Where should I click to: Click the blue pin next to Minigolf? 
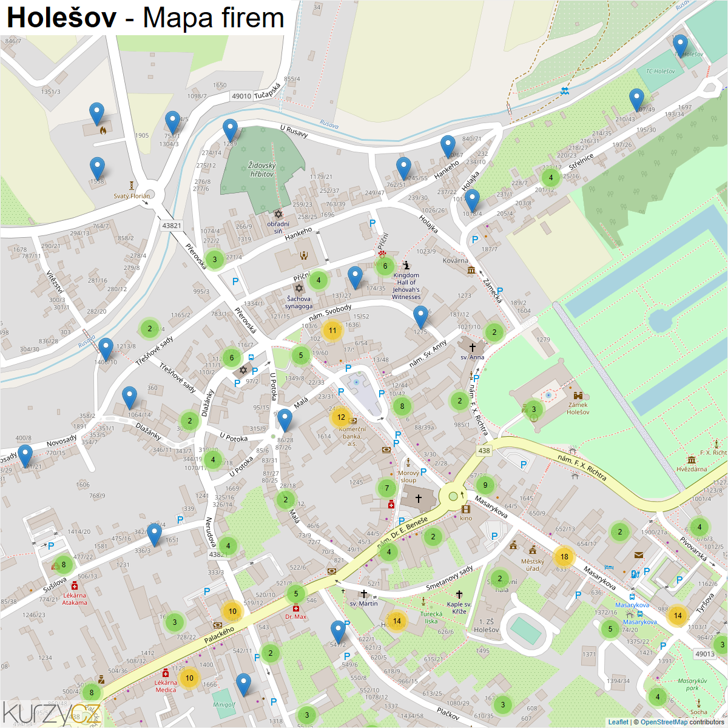click(x=243, y=684)
